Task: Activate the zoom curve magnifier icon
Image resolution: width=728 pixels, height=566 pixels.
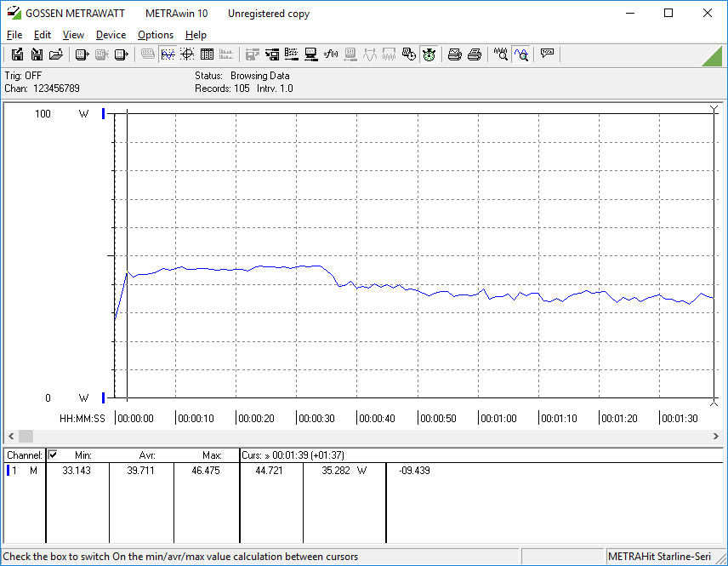Action: click(521, 54)
